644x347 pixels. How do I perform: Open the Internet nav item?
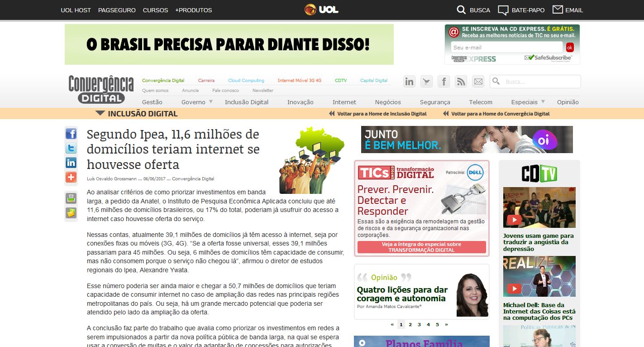click(x=344, y=102)
